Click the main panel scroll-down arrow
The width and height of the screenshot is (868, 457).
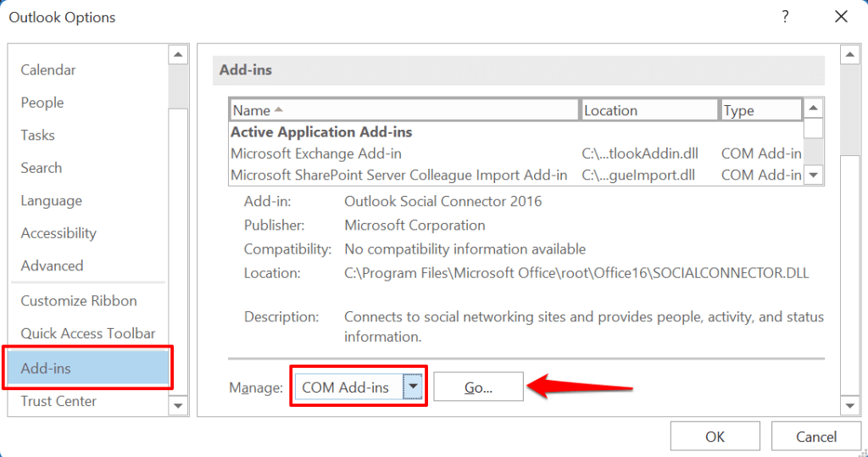[849, 404]
